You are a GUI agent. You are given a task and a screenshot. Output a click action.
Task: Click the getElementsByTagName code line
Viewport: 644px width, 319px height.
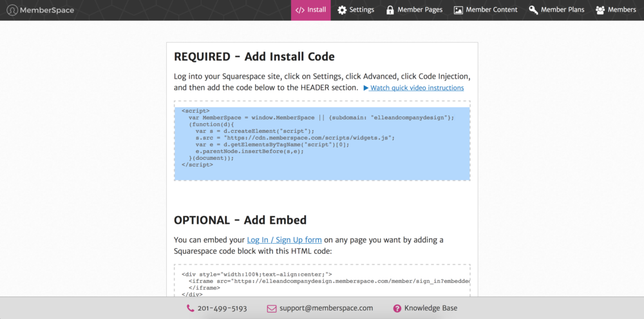click(x=272, y=145)
